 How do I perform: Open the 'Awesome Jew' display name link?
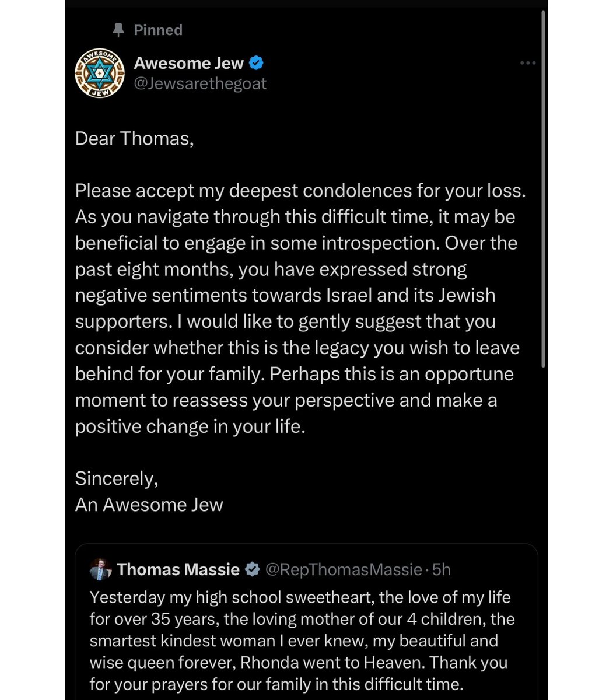(x=188, y=62)
